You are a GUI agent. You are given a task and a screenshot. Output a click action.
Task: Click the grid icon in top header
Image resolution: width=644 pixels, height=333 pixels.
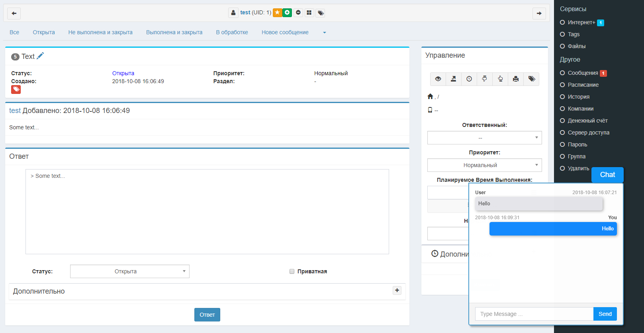pyautogui.click(x=309, y=13)
